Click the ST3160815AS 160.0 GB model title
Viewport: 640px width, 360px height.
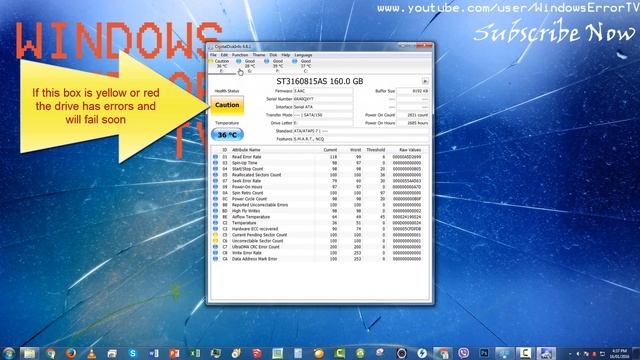(320, 81)
